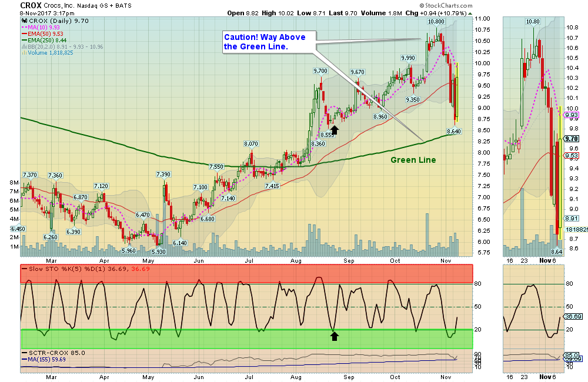The image size is (588, 382).
Task: Click the 7.100 price label
Action: tap(201, 187)
